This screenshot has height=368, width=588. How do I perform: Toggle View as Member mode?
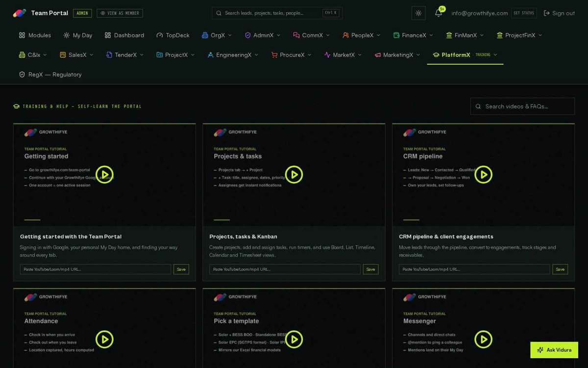[120, 13]
